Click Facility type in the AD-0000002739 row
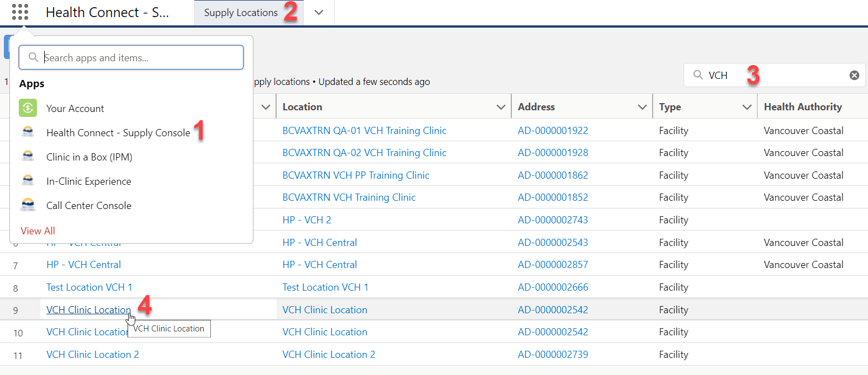 674,355
